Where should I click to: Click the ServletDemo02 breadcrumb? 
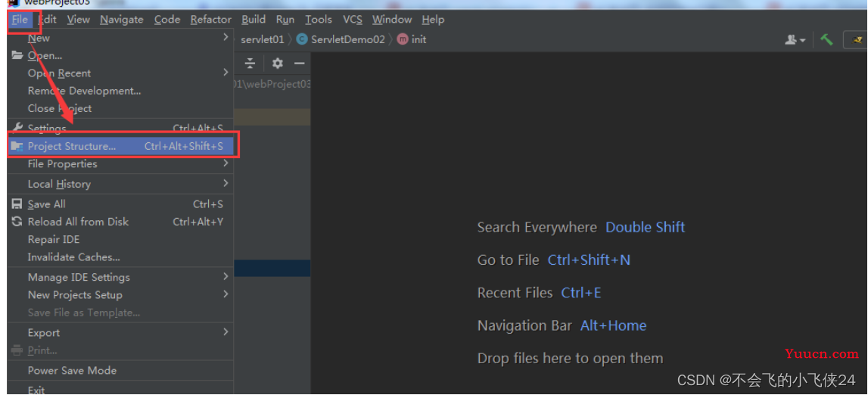(x=347, y=39)
